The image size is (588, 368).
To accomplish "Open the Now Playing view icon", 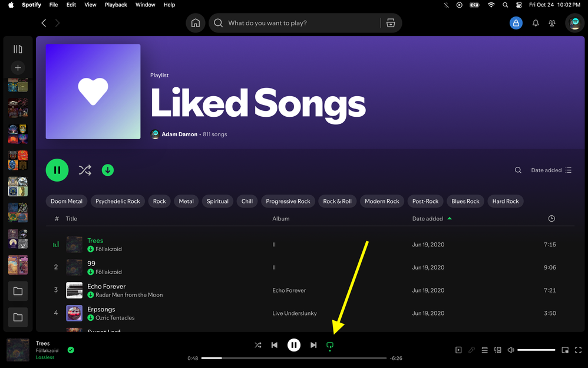I will click(458, 350).
